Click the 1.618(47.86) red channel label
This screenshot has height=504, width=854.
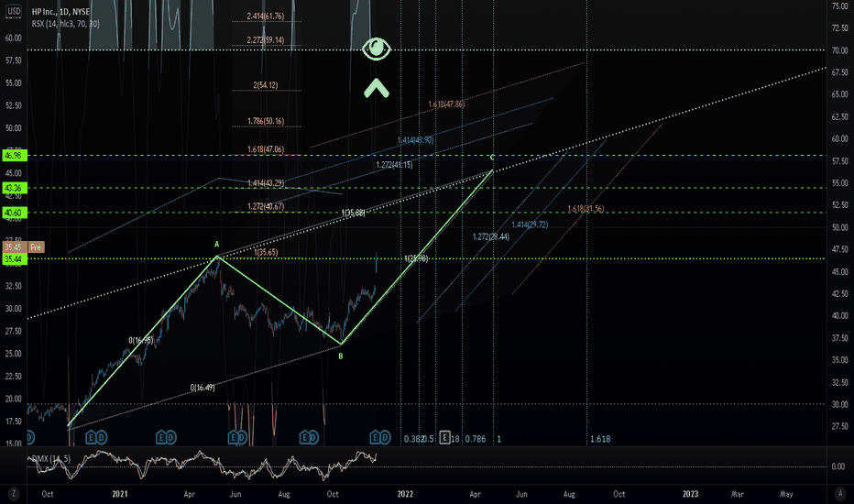pos(446,104)
